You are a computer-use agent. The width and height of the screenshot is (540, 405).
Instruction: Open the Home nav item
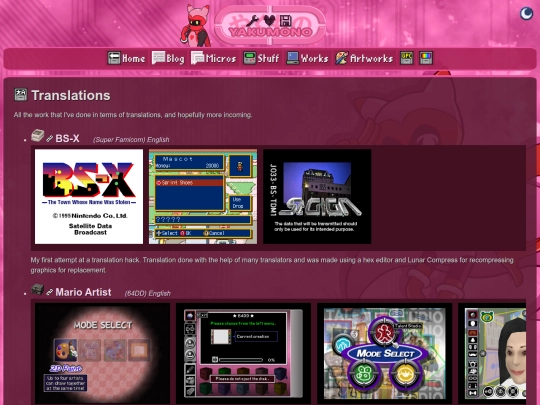(126, 58)
